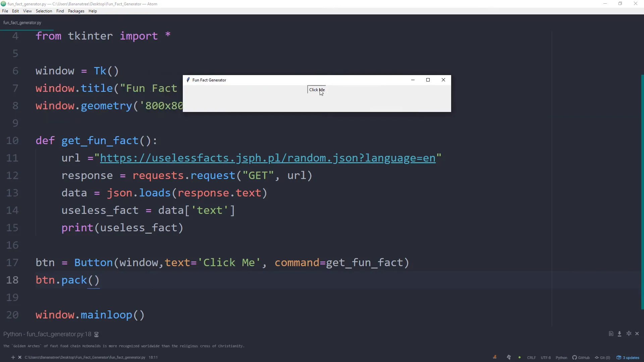Click the uselessfacts URL in the code

[x=268, y=158]
